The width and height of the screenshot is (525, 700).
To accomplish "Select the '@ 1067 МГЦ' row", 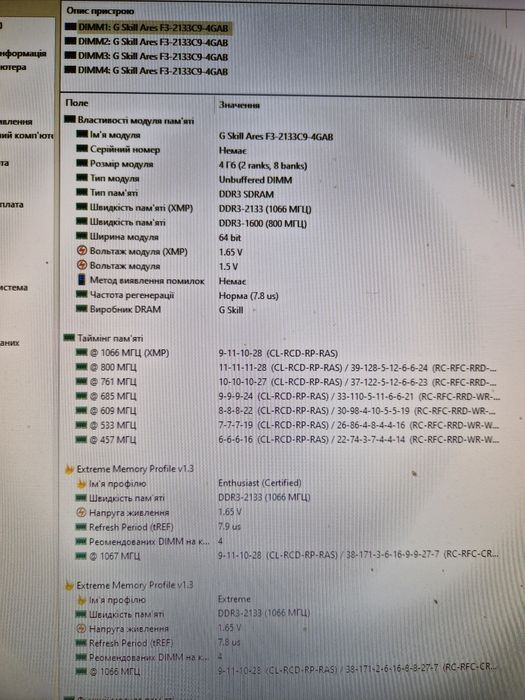I will click(286, 555).
